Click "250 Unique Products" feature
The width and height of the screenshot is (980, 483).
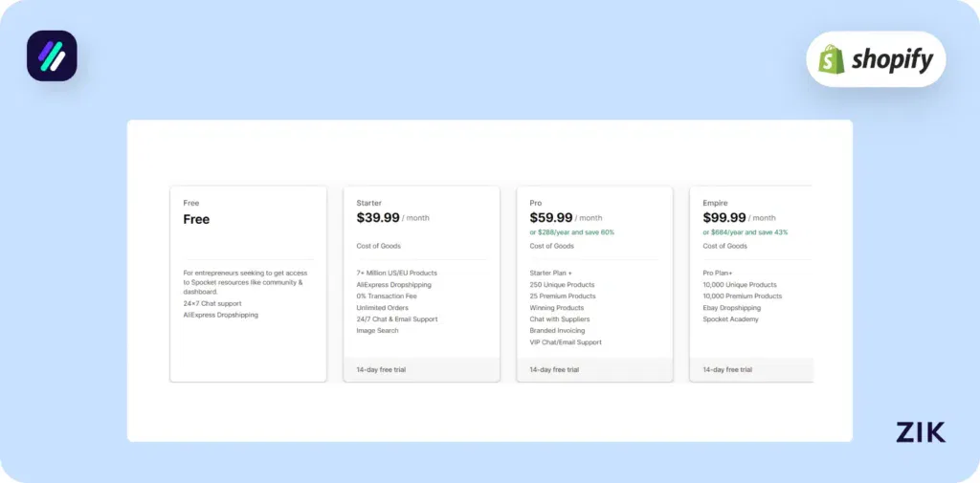[562, 285]
